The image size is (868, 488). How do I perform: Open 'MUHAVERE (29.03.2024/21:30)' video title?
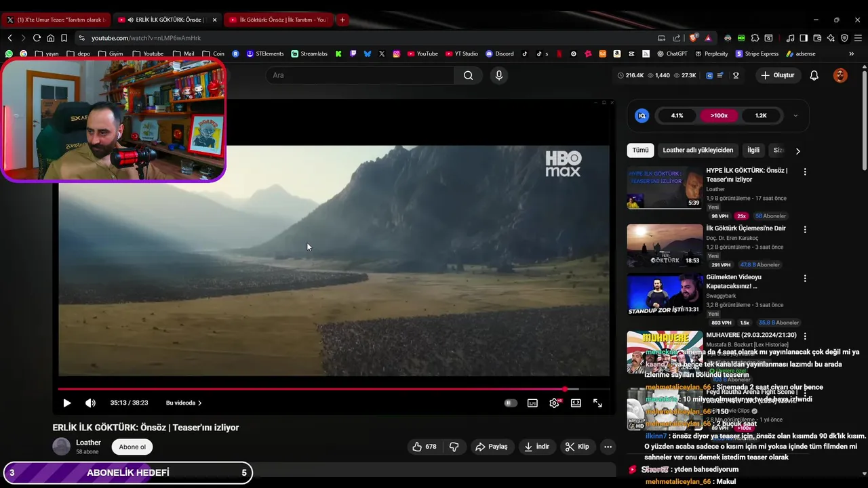coord(751,335)
